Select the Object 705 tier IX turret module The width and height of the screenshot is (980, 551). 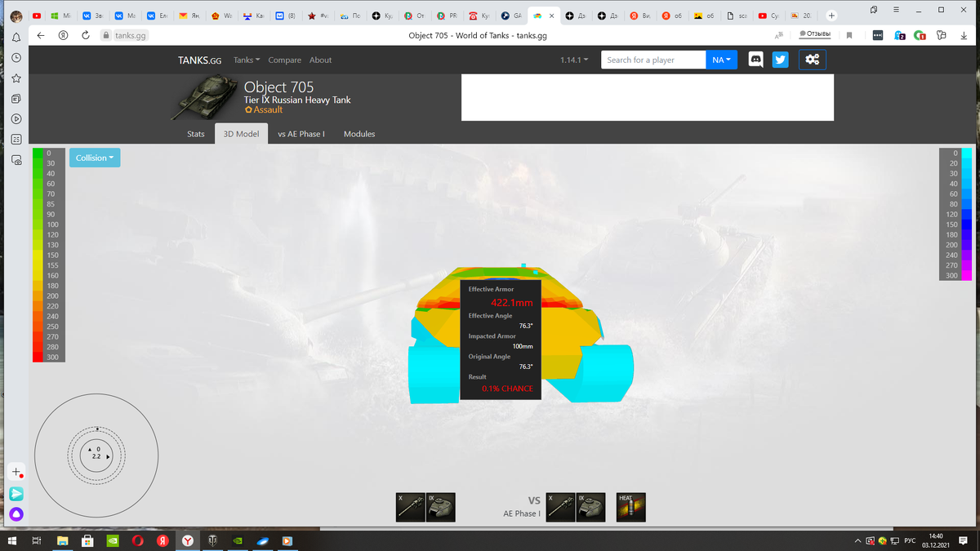tap(441, 507)
